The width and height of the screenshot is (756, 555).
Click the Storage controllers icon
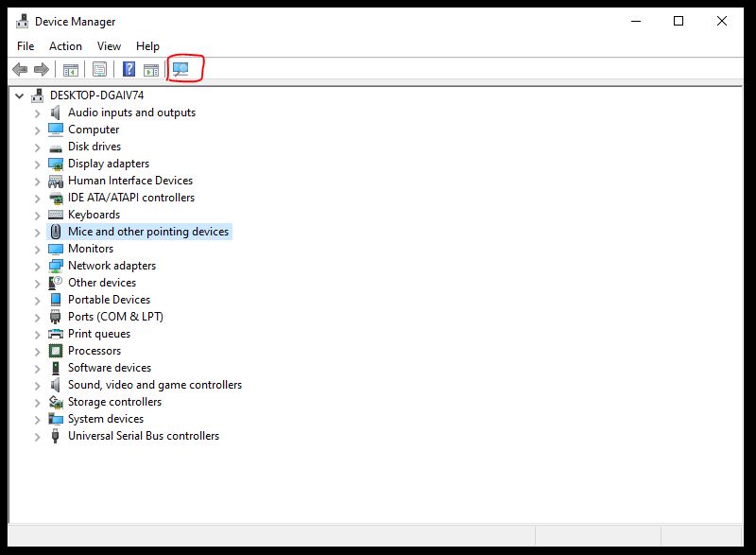(x=56, y=402)
